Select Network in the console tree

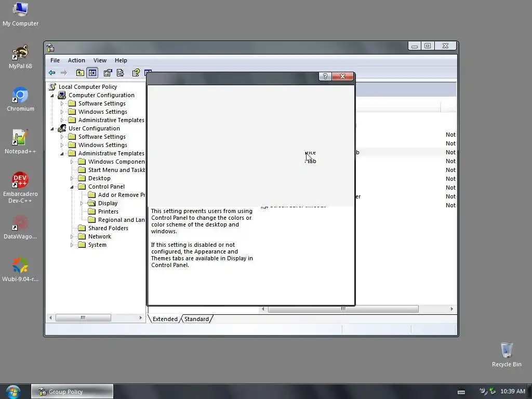coord(99,236)
